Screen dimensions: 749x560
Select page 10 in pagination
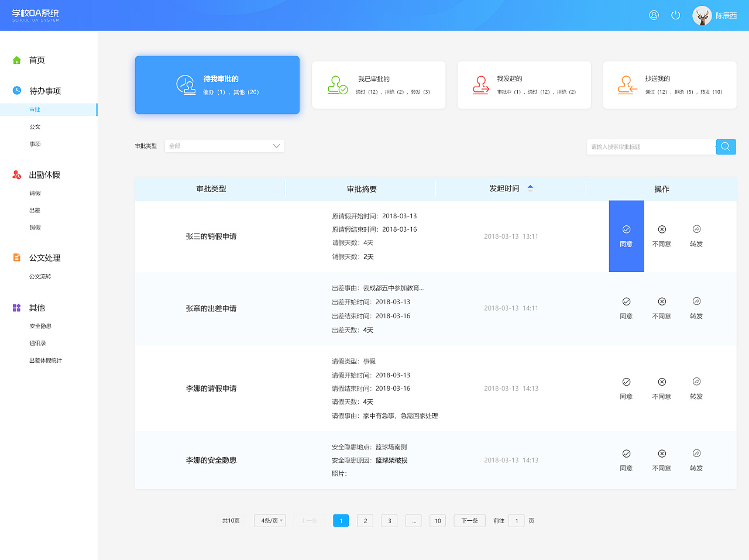(437, 520)
